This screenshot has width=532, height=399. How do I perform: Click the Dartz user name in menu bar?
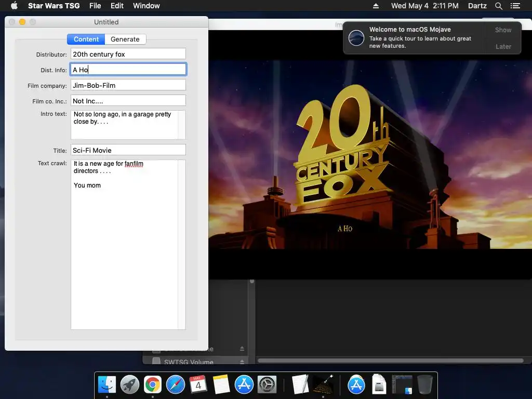tap(477, 6)
